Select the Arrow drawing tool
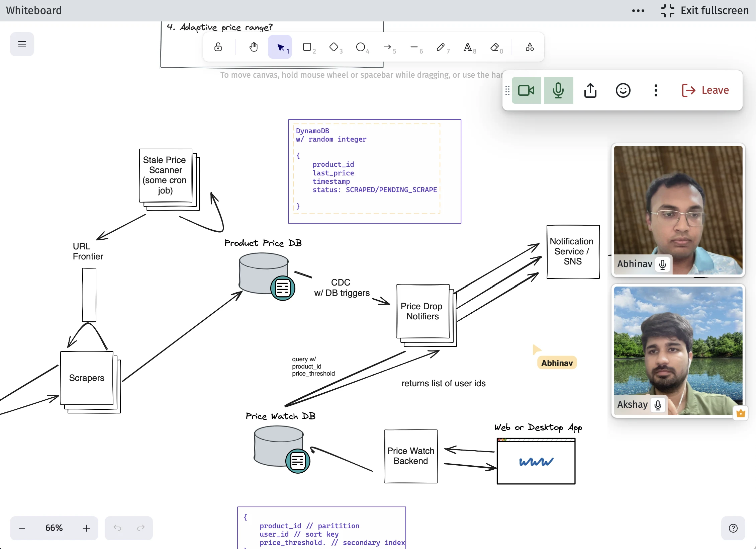 pos(387,47)
